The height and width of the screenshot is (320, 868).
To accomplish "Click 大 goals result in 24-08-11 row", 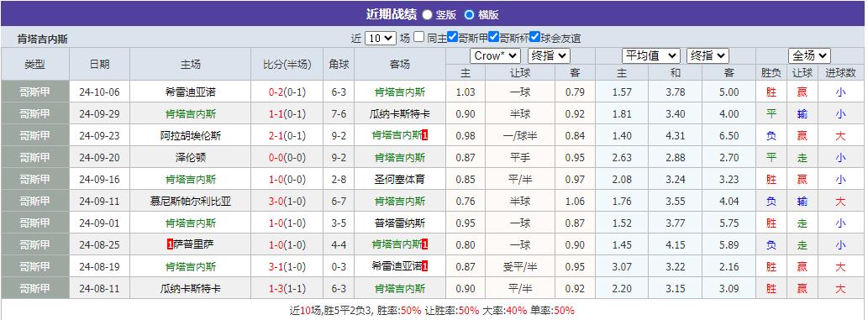I will pos(840,288).
